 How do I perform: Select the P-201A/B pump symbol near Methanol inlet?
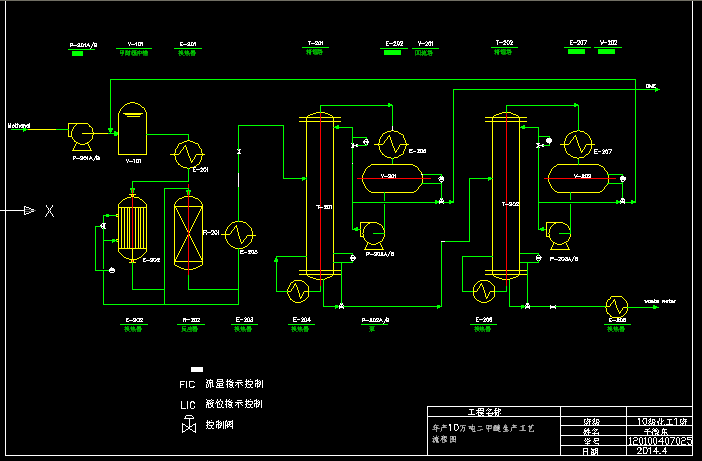tap(80, 131)
